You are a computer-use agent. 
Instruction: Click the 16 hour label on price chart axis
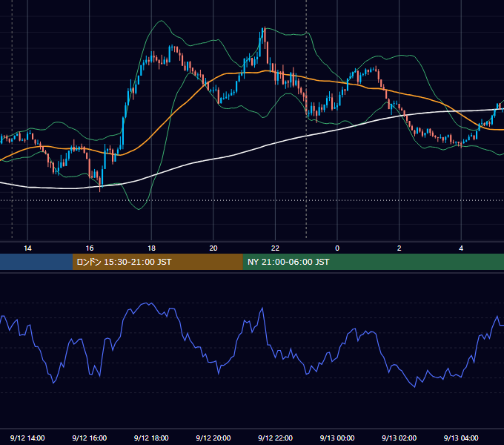pos(90,248)
